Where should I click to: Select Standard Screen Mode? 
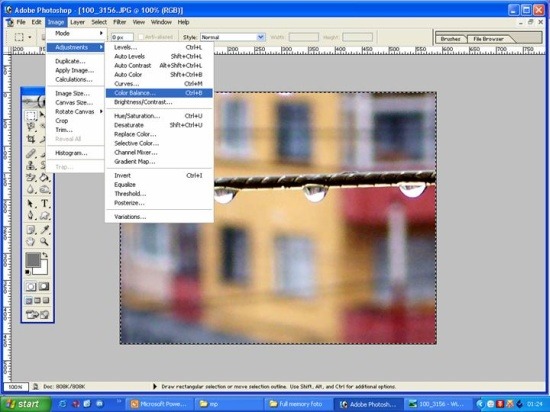[29, 300]
